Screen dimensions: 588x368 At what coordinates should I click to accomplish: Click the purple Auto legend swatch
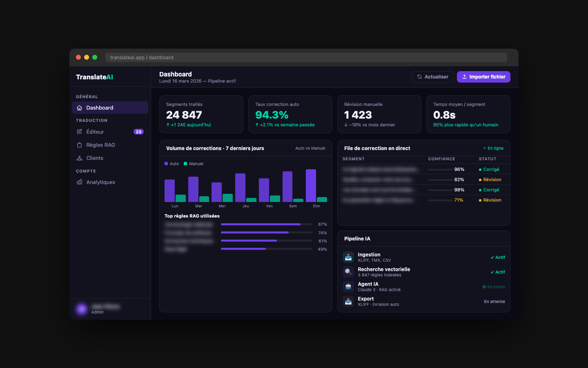pos(166,164)
